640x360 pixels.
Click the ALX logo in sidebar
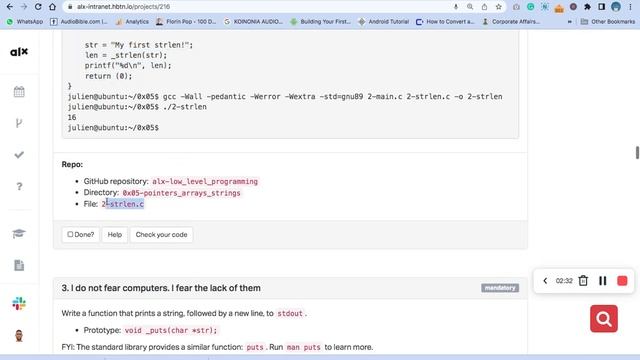[19, 52]
